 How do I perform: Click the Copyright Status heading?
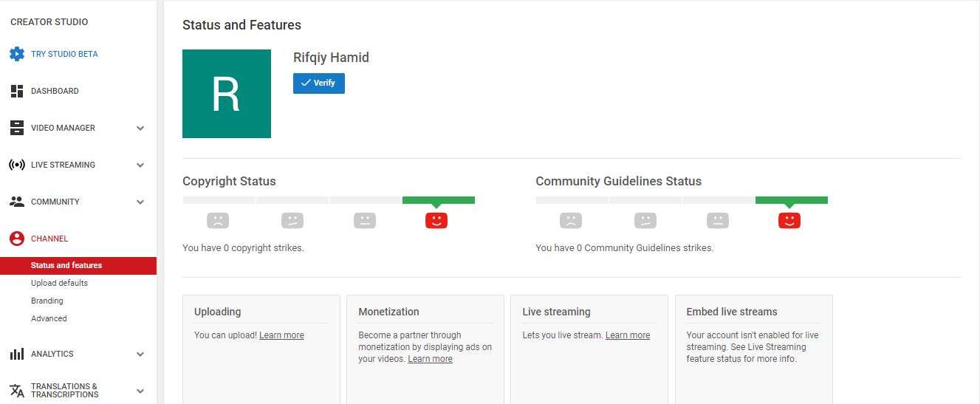pos(229,181)
